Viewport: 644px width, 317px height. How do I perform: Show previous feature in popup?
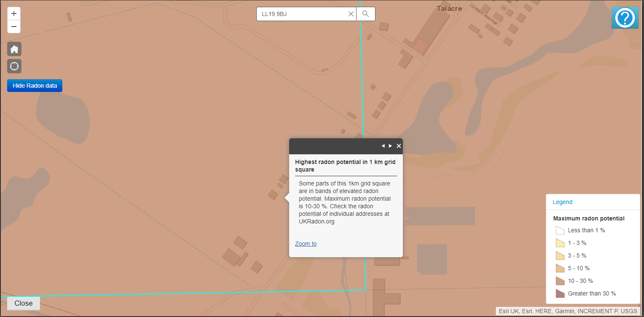(x=383, y=146)
